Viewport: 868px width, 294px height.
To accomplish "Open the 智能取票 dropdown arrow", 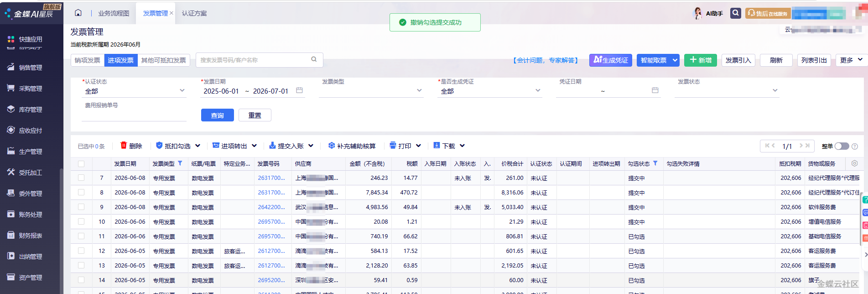I will [x=675, y=60].
